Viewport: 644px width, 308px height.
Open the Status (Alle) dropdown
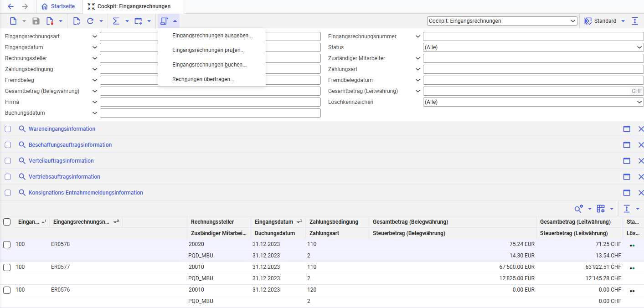point(533,47)
